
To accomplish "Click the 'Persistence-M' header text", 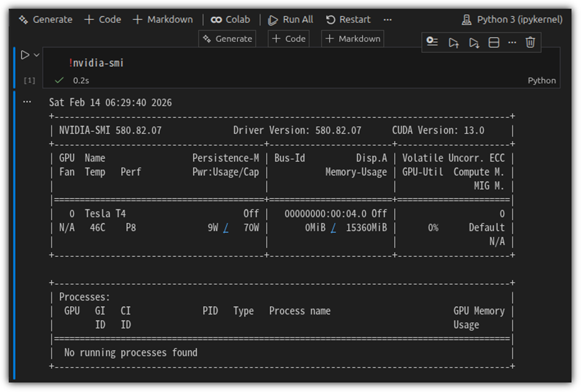I will click(226, 158).
